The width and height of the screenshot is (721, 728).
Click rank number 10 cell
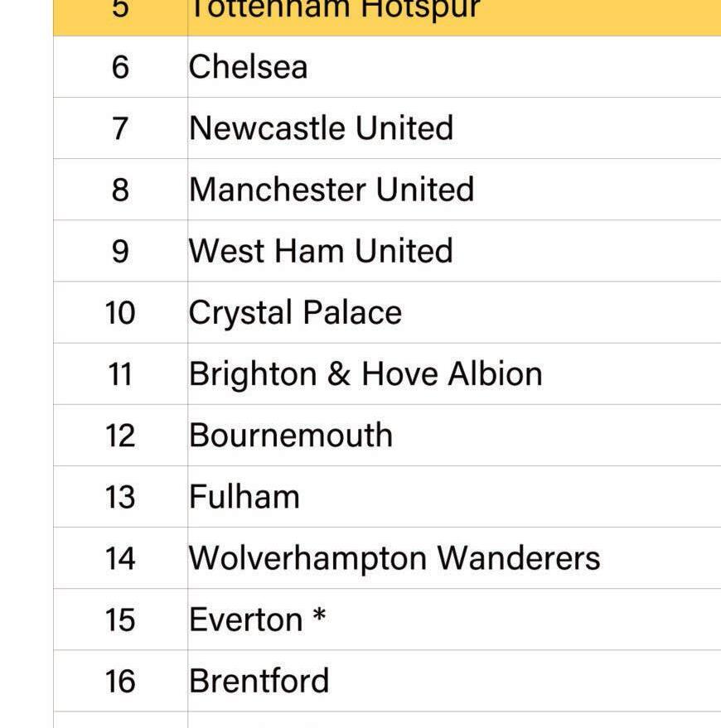point(120,312)
